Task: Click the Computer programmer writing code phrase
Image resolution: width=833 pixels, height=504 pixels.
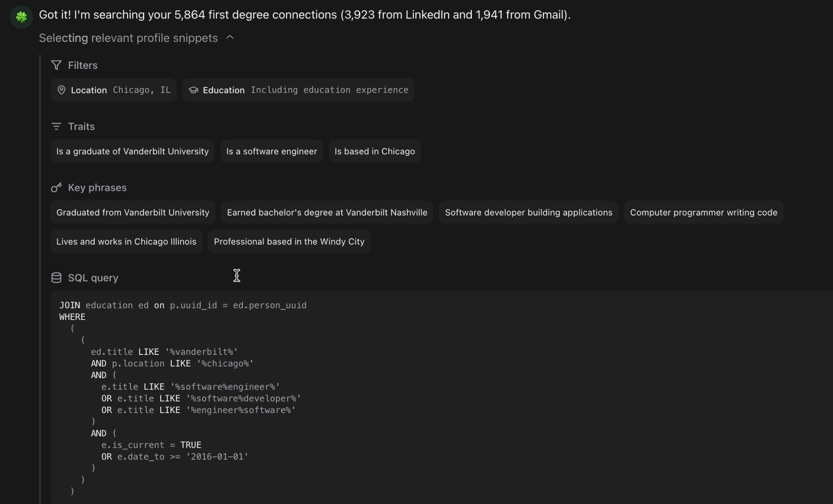Action: point(703,212)
